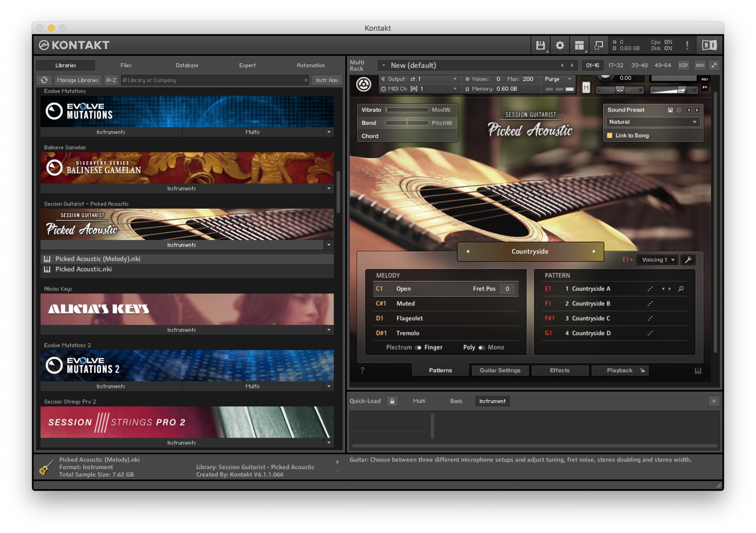
Task: Click the exclamation panic button
Action: click(x=687, y=45)
